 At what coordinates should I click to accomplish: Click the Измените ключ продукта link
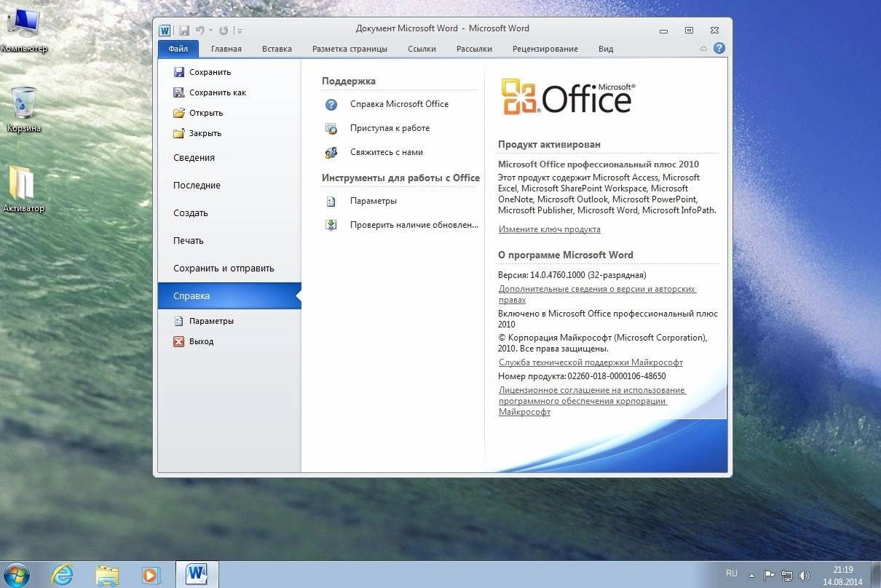(550, 229)
